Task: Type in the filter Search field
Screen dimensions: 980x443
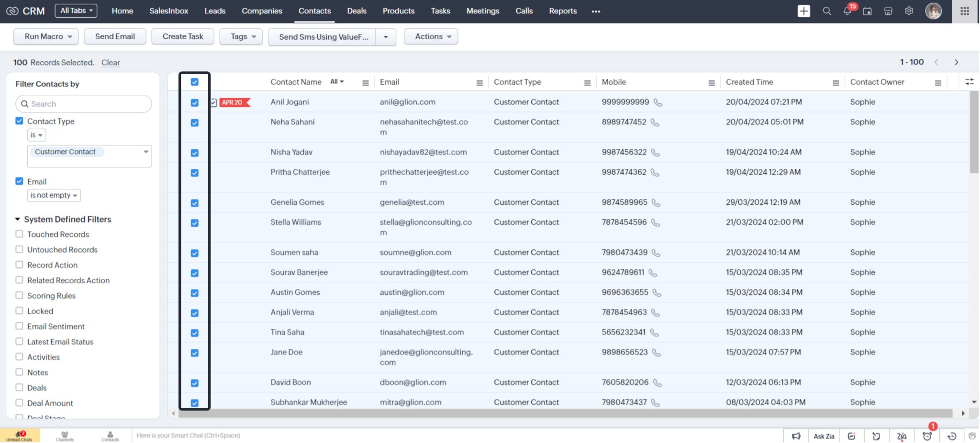Action: pyautogui.click(x=83, y=104)
